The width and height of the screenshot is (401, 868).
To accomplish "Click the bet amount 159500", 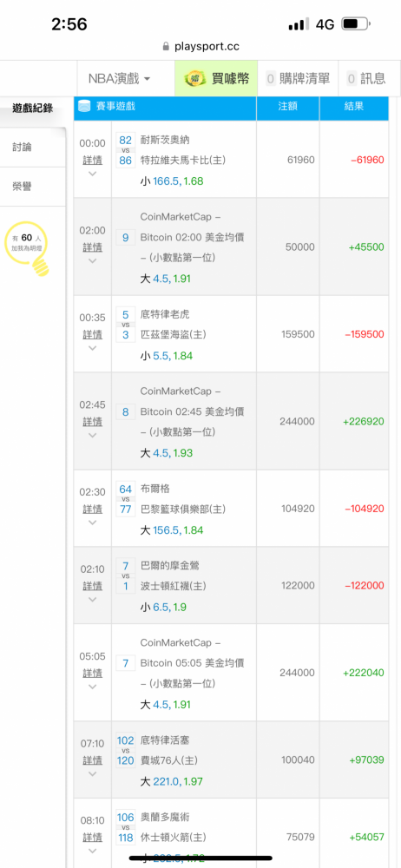I will (298, 335).
